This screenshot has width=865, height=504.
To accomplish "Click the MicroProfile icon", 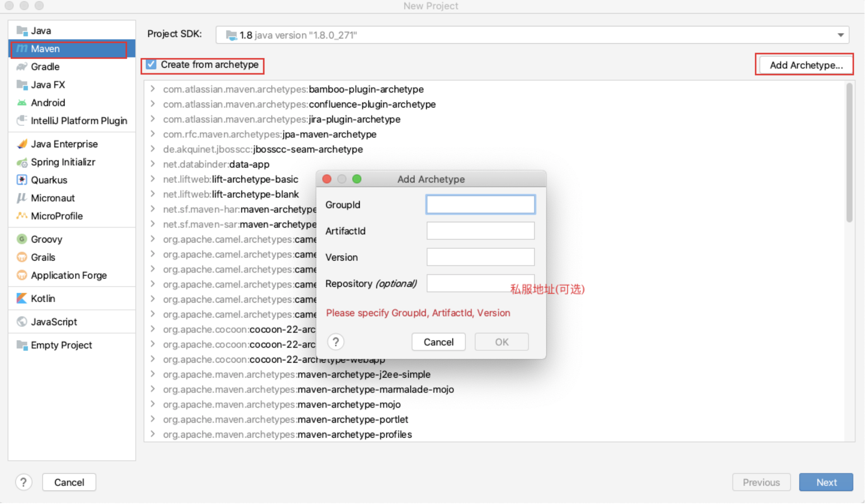I will (x=22, y=216).
